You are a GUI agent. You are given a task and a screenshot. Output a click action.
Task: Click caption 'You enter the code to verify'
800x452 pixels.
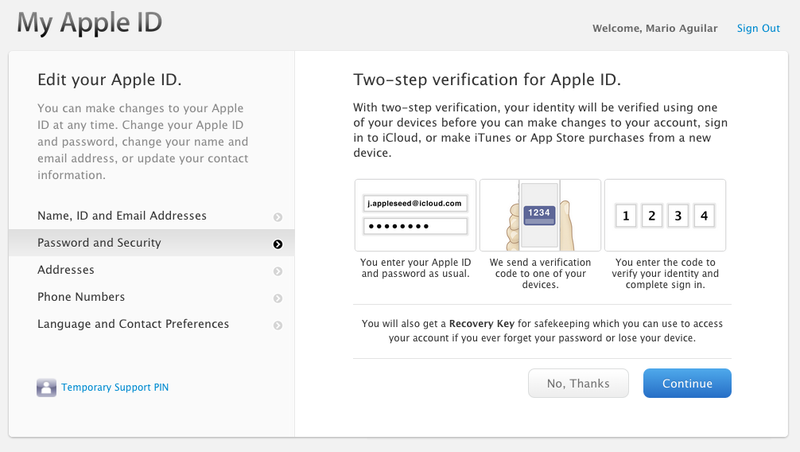coord(665,273)
